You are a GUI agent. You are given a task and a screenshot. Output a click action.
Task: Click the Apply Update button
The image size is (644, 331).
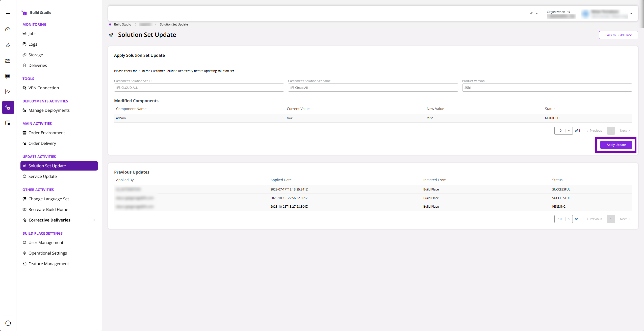[x=615, y=145]
